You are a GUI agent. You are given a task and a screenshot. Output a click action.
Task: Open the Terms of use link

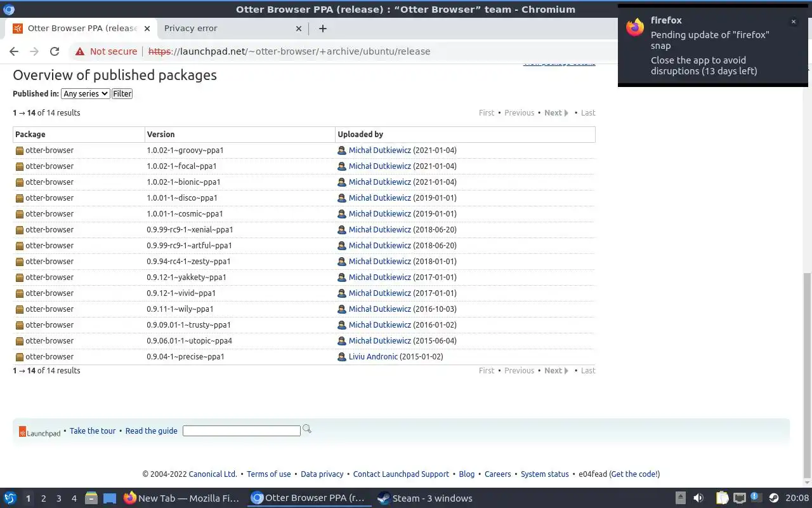coord(269,474)
